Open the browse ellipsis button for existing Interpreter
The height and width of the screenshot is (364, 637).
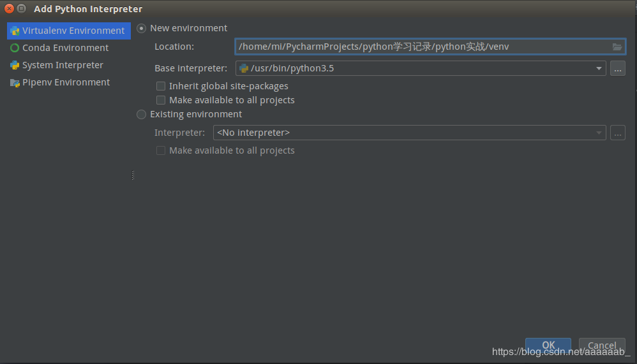click(617, 133)
